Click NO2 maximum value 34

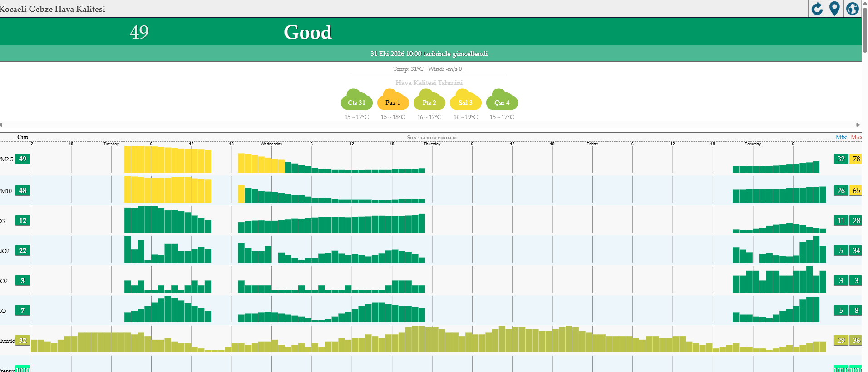(x=856, y=251)
